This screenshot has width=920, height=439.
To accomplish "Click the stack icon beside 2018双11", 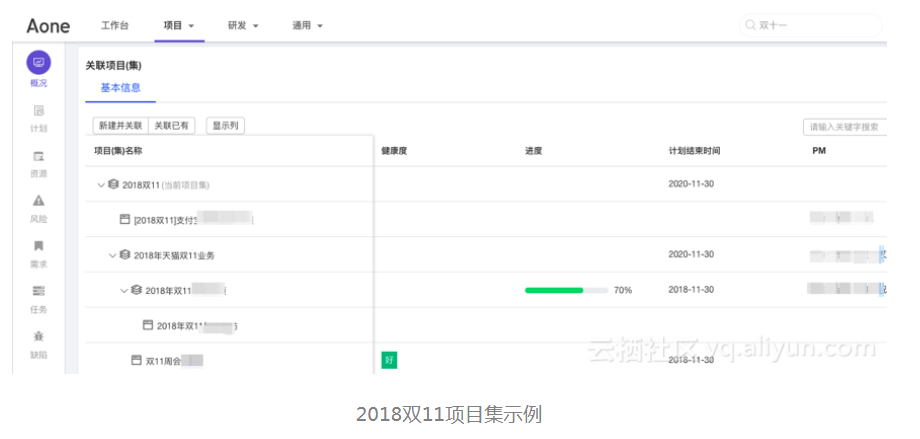I will pyautogui.click(x=114, y=184).
